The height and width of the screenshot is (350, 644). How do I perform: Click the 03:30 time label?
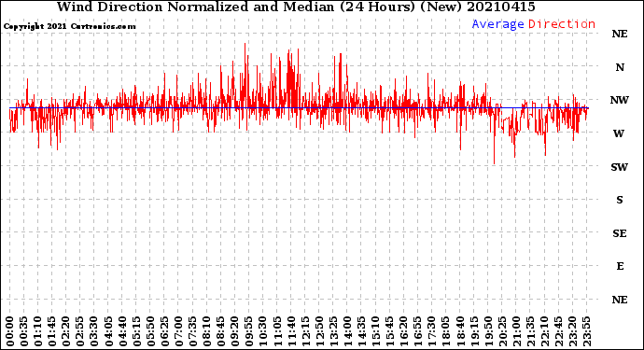pos(94,331)
